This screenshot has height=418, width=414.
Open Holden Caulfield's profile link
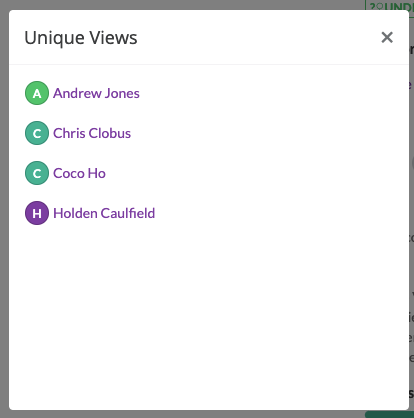[104, 213]
